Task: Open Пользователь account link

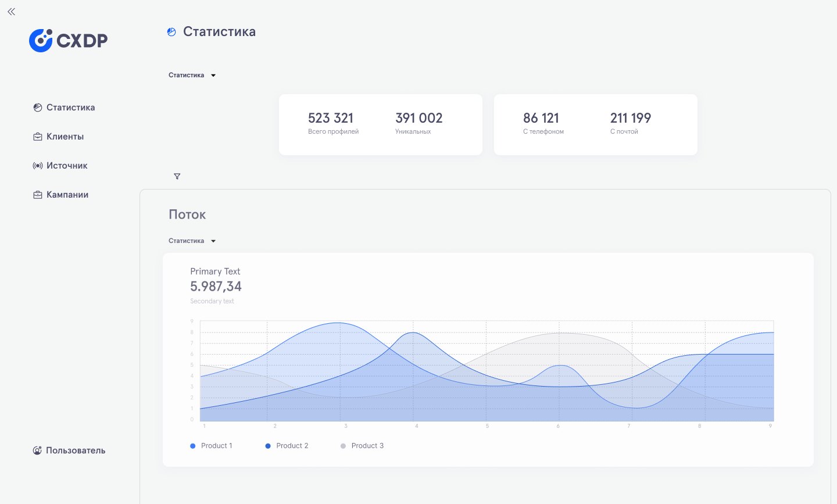Action: 76,451
